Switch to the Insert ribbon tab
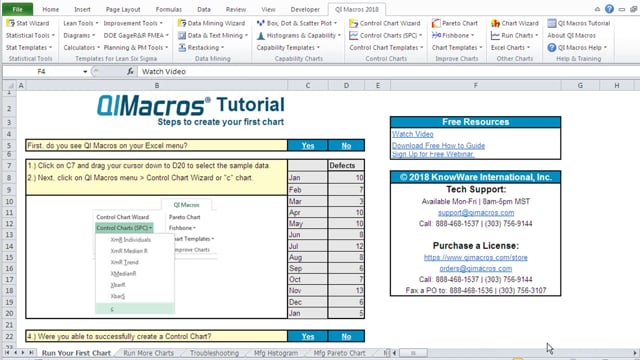 [x=82, y=9]
